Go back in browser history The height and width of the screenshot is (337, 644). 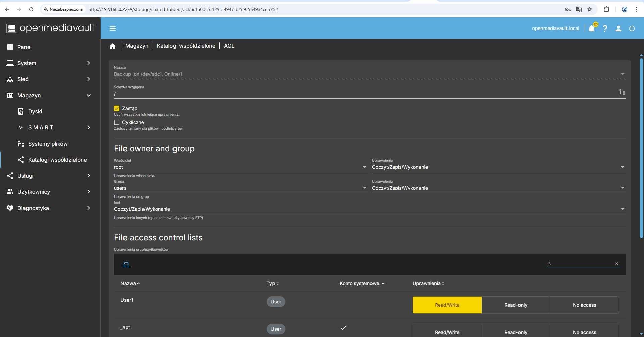7,9
